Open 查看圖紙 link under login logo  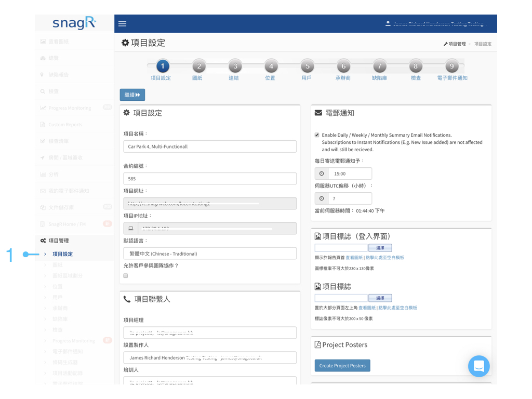point(354,258)
